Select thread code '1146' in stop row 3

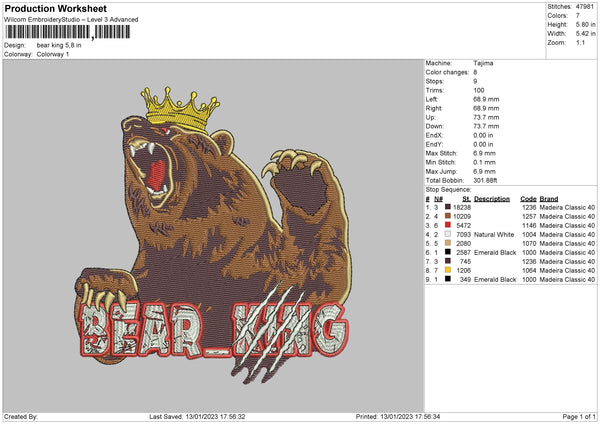pyautogui.click(x=529, y=225)
